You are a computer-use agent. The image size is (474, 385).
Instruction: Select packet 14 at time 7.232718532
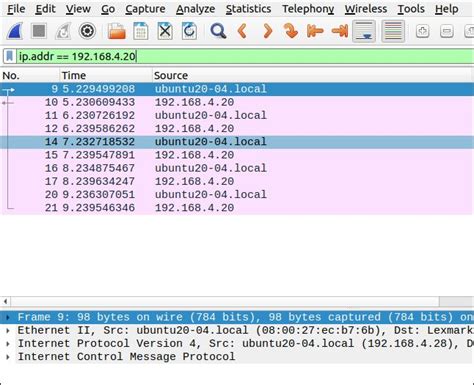[x=237, y=142]
